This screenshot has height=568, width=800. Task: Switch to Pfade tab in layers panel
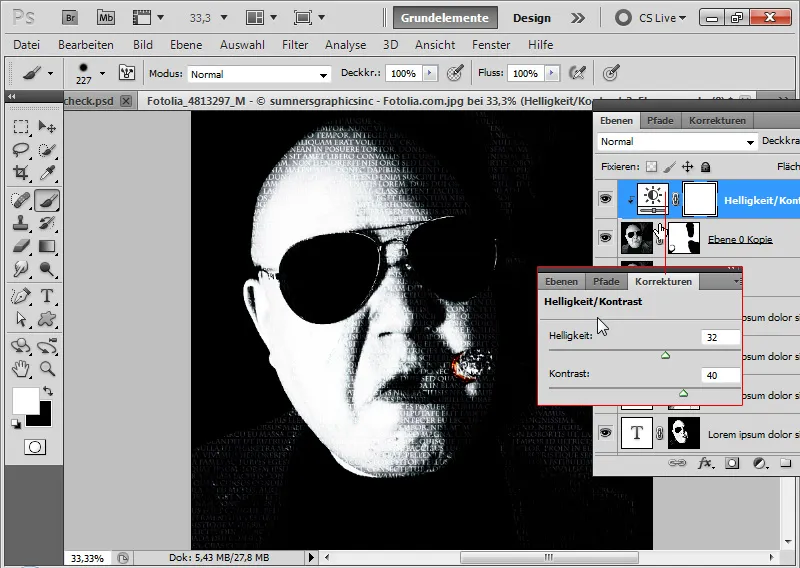[x=660, y=120]
